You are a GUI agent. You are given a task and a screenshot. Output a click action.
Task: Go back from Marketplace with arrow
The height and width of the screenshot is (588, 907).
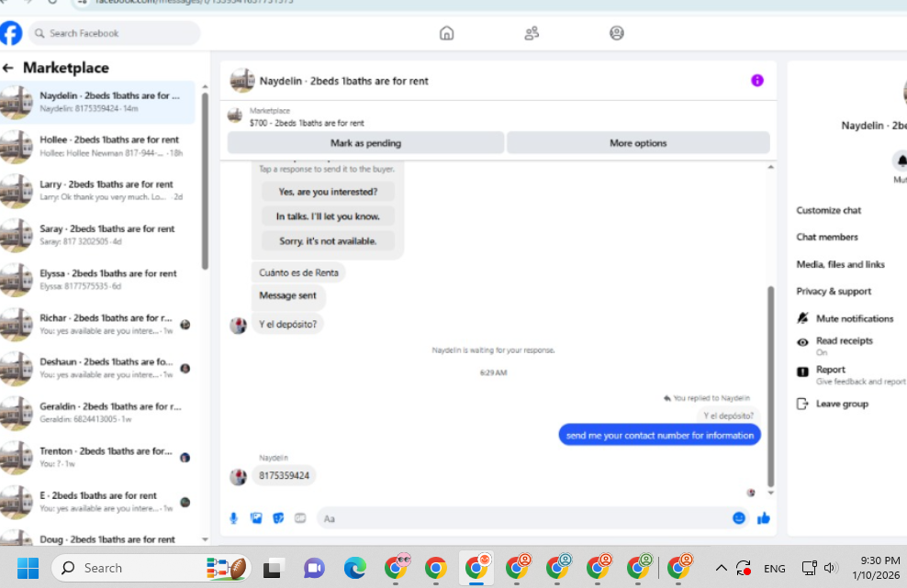pyautogui.click(x=8, y=68)
